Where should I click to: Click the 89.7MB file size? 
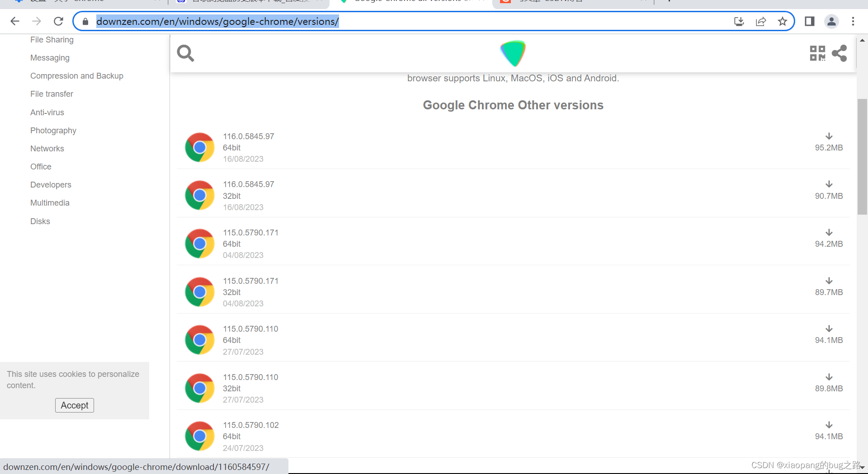[x=829, y=292]
